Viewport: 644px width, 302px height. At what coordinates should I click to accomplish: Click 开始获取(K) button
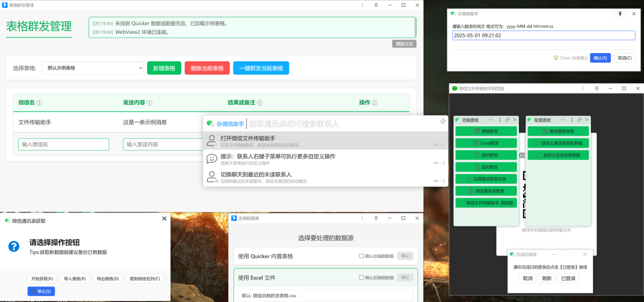42,279
